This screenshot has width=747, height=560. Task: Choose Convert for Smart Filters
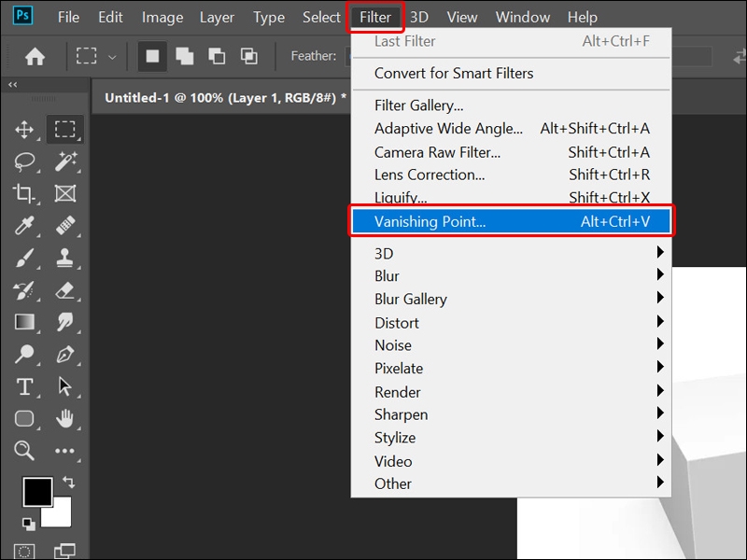tap(452, 73)
